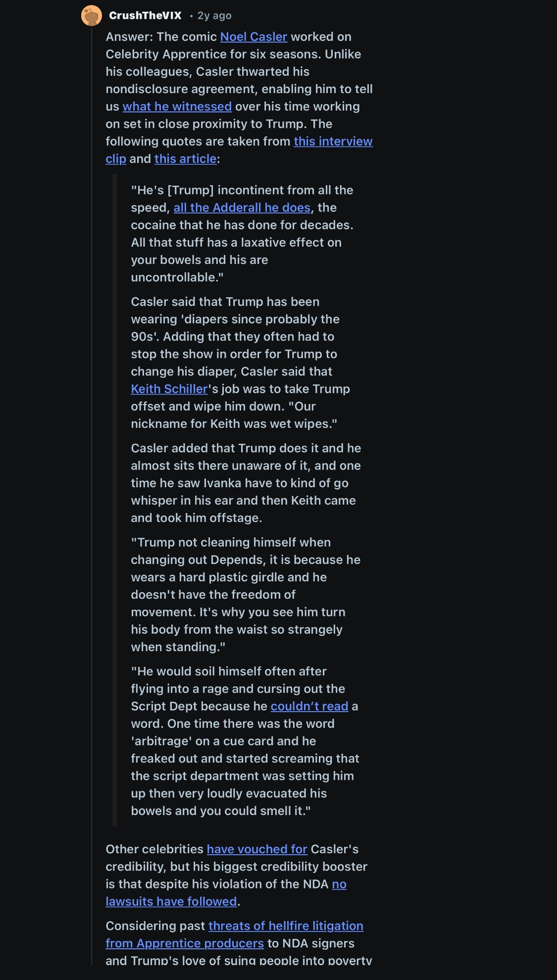The width and height of the screenshot is (557, 980).
Task: Click the '2y ago' comment timestamp
Action: (214, 16)
